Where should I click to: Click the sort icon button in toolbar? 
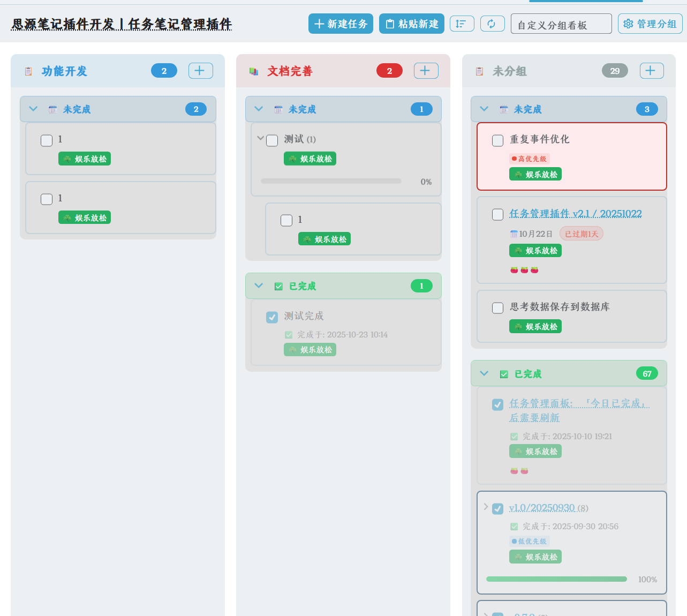click(462, 24)
